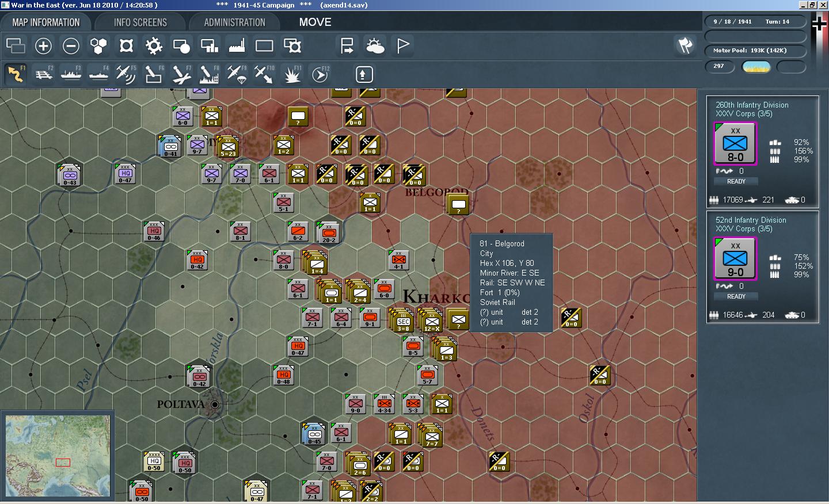Select the F4 amphibious ship mode icon
829x504 pixels.
pyautogui.click(x=98, y=74)
